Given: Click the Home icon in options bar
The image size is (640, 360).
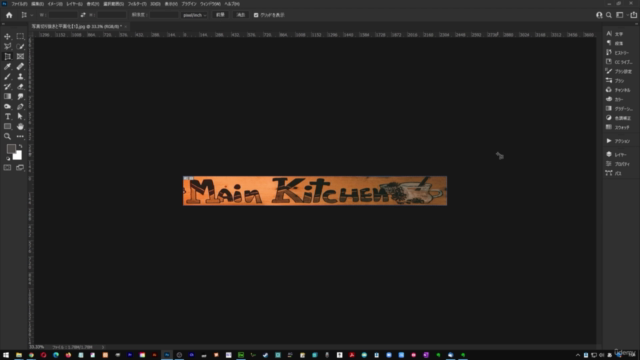Looking at the screenshot, I should click(9, 15).
